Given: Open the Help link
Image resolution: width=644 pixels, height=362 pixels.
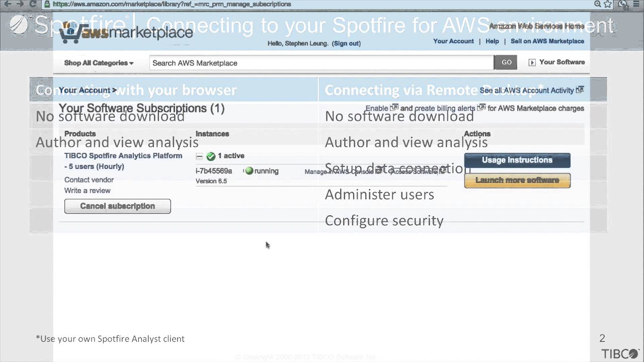Looking at the screenshot, I should (492, 41).
